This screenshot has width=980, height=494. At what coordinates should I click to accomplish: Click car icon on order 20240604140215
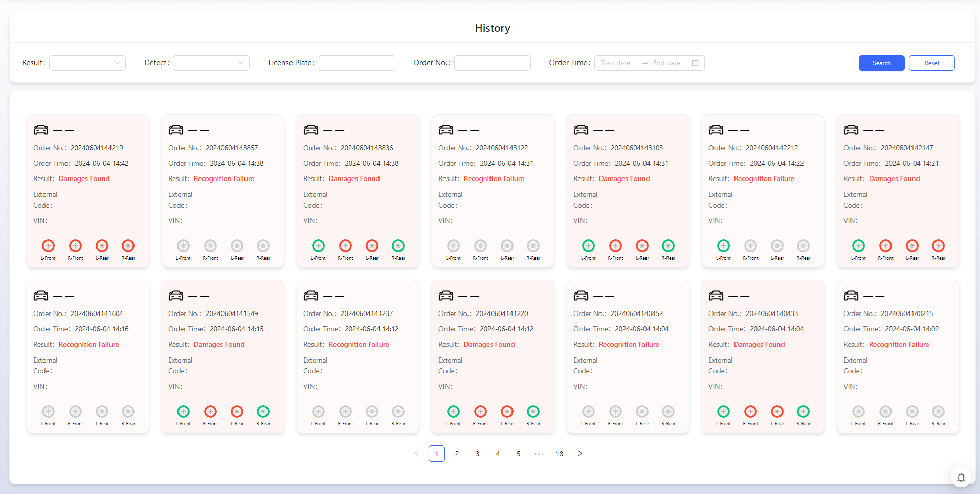click(x=851, y=296)
